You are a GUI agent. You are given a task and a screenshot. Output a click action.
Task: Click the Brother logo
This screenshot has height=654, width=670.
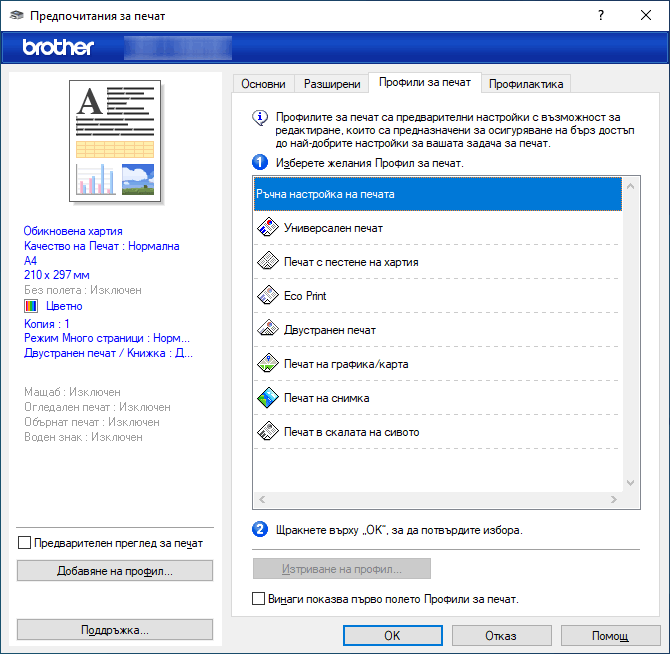(58, 47)
